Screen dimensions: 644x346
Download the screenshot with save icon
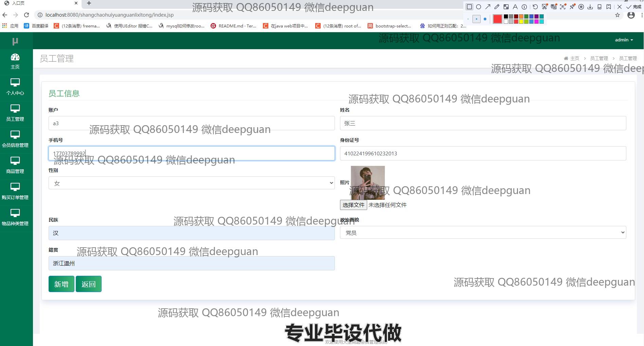[590, 7]
